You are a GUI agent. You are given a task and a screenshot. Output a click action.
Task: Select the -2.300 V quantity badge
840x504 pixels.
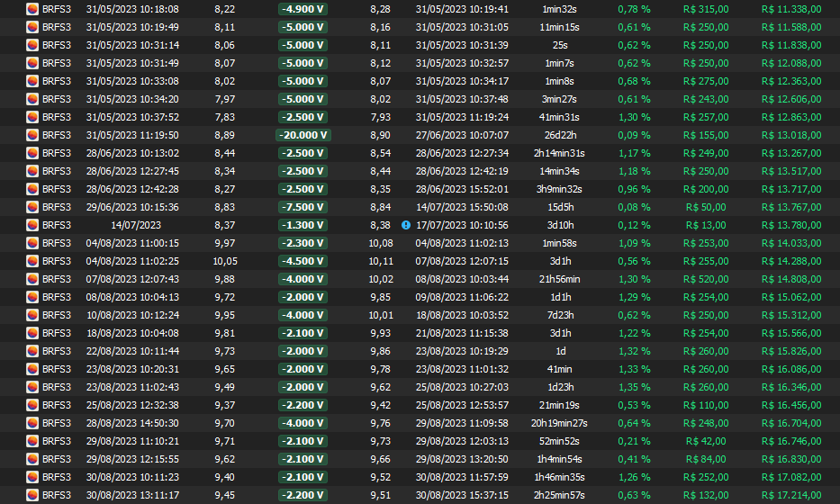[303, 243]
